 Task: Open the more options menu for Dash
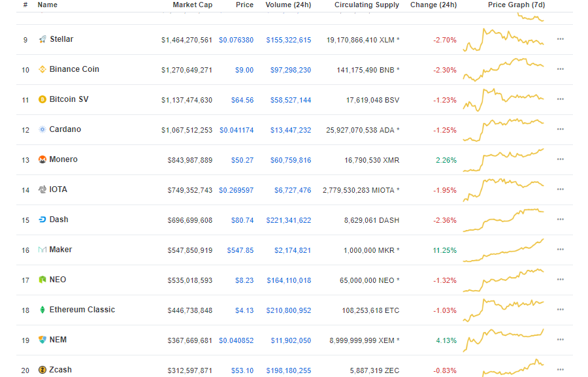coord(561,219)
